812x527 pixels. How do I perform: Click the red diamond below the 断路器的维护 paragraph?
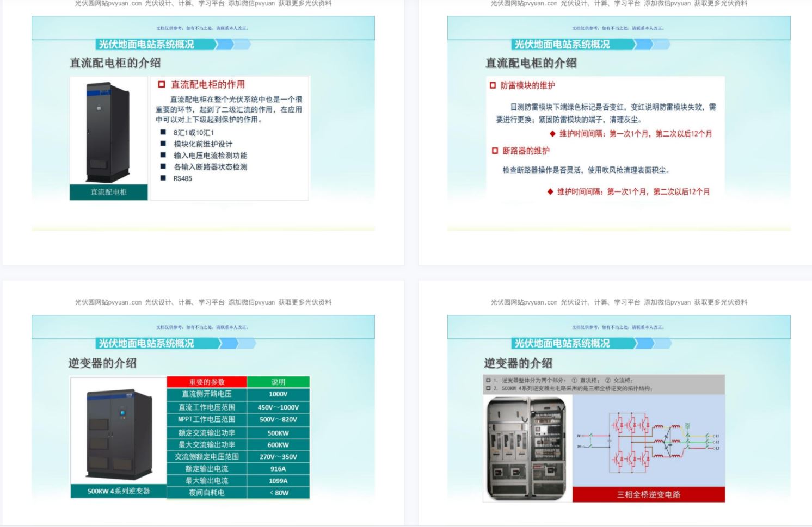pos(550,191)
